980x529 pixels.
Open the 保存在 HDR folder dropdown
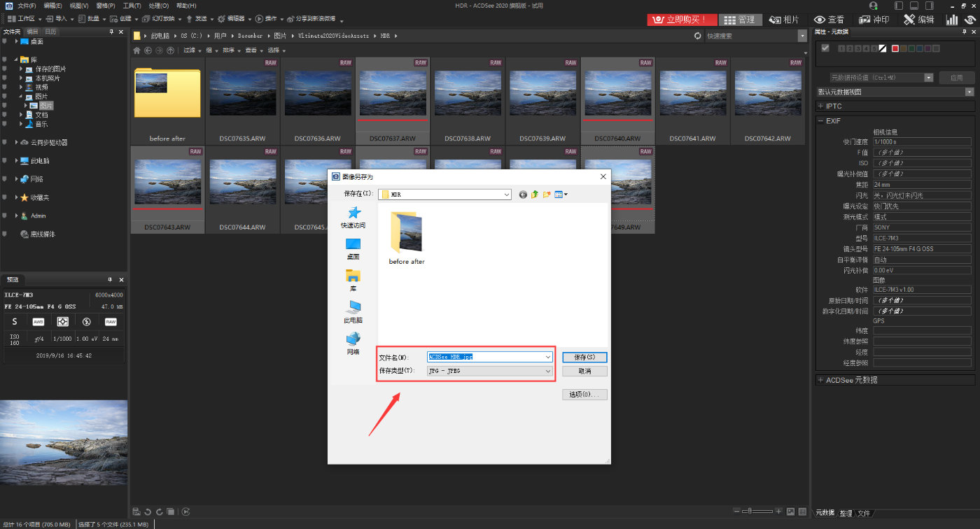tap(446, 195)
